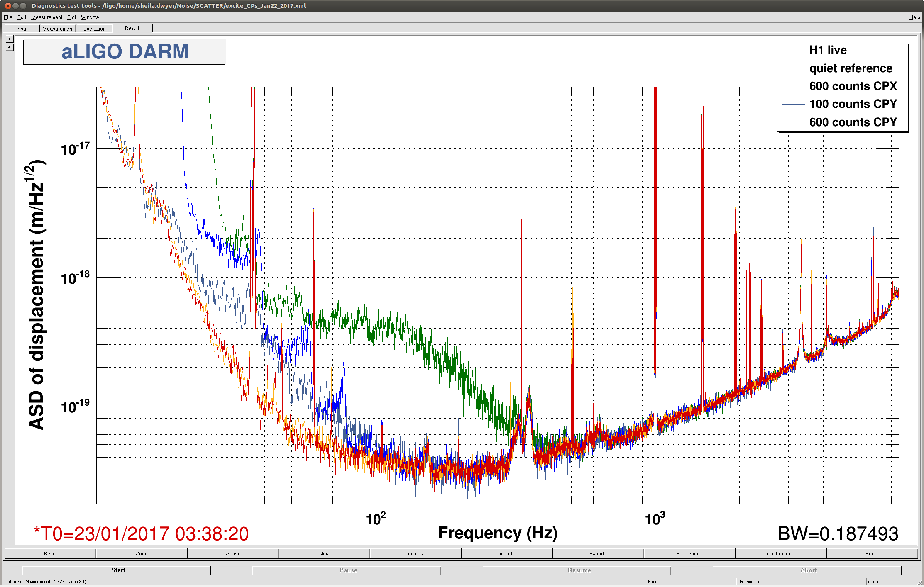Click the Reset plot button

click(x=50, y=553)
